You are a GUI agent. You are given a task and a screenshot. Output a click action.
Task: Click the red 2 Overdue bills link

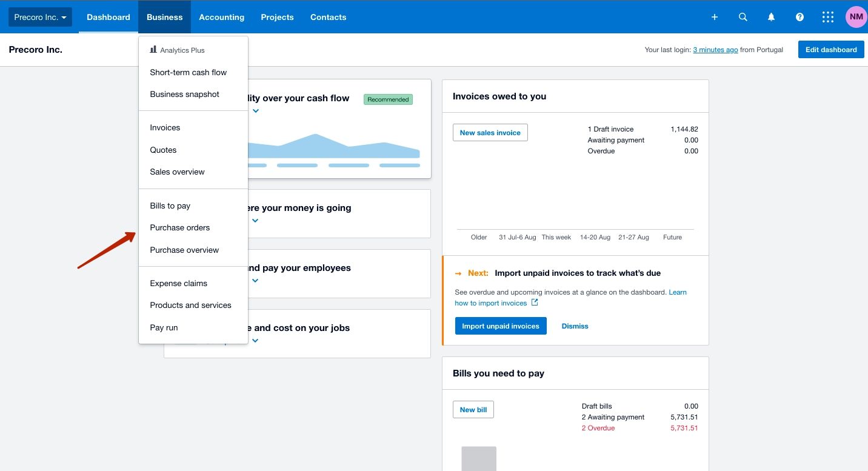598,428
